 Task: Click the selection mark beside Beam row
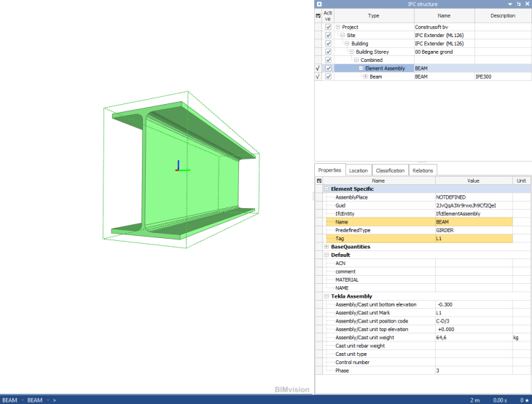tap(318, 76)
